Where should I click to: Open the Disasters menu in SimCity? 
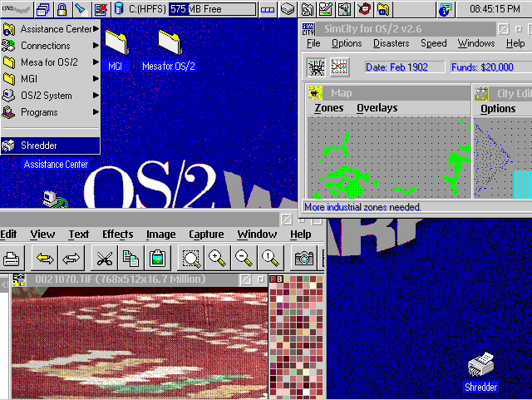[391, 43]
